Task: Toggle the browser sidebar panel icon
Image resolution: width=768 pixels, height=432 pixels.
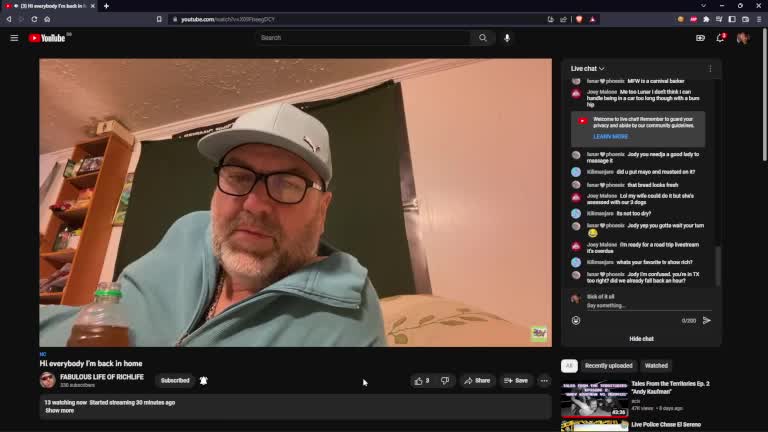Action: coord(732,19)
